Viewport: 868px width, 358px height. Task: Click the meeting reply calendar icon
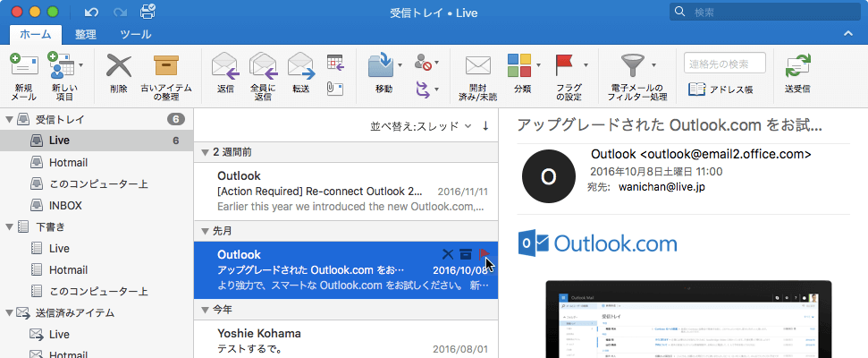(335, 63)
